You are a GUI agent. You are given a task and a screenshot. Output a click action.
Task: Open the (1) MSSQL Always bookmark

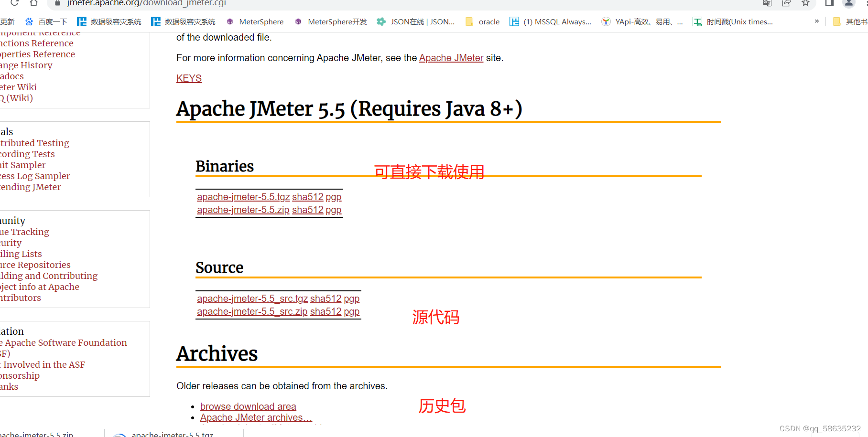click(x=551, y=21)
